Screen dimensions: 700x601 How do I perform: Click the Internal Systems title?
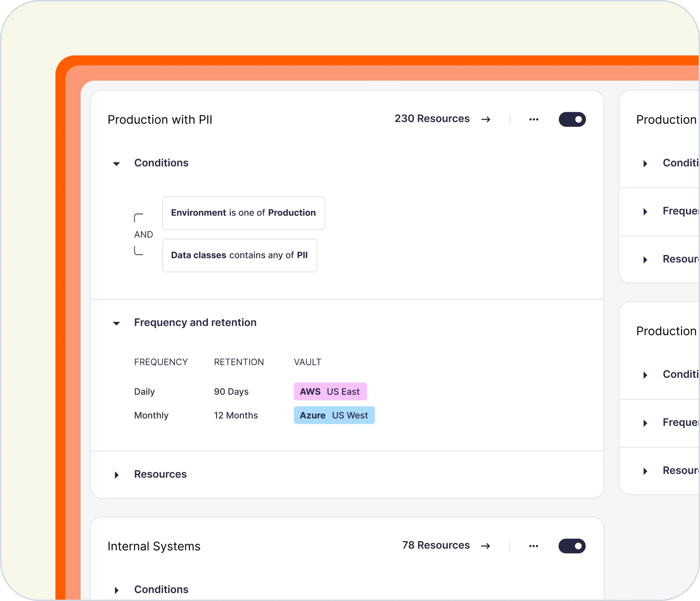tap(154, 546)
